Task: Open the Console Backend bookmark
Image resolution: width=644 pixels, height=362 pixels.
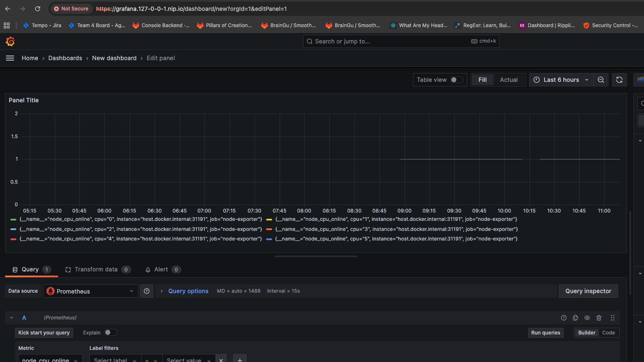Action: click(x=161, y=25)
